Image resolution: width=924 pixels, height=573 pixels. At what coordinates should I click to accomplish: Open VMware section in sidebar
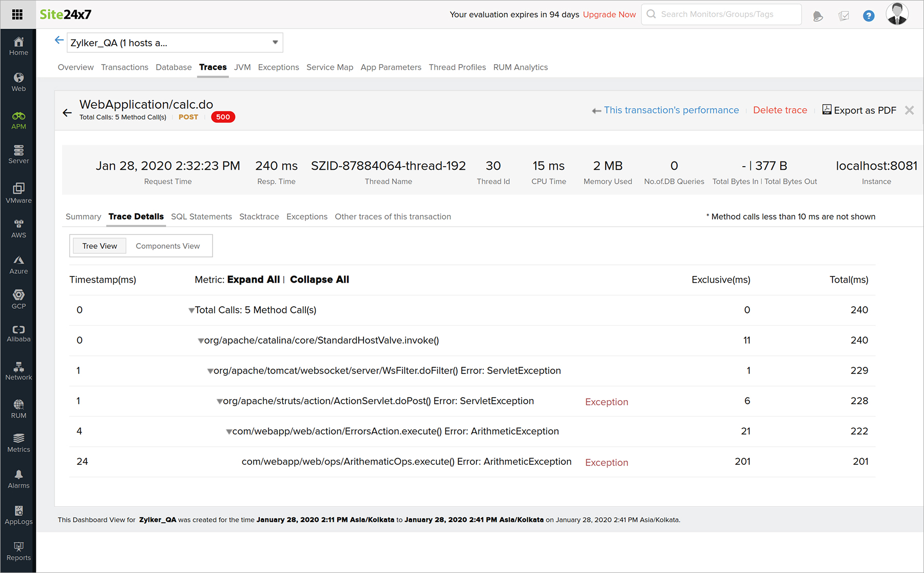click(18, 193)
